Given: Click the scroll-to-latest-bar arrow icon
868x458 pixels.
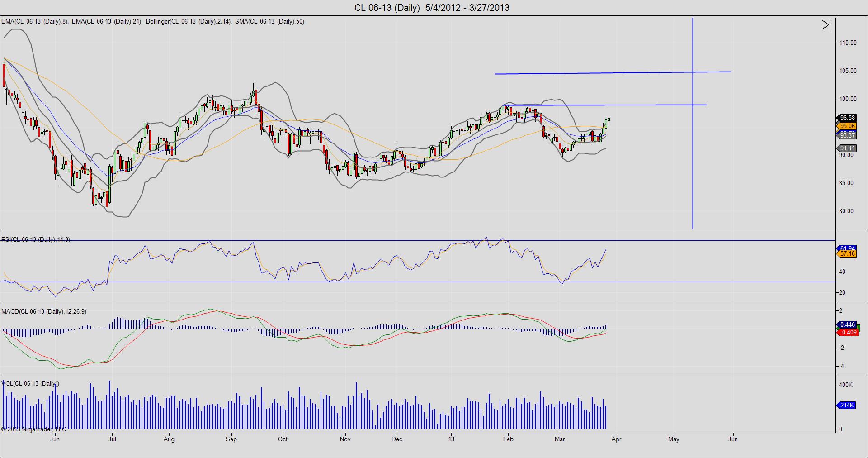Looking at the screenshot, I should (x=826, y=25).
